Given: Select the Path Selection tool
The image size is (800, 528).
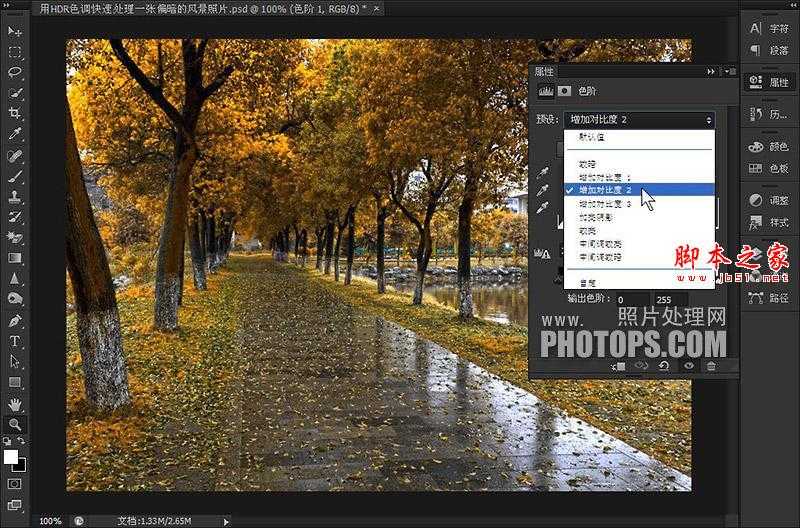Looking at the screenshot, I should [14, 362].
